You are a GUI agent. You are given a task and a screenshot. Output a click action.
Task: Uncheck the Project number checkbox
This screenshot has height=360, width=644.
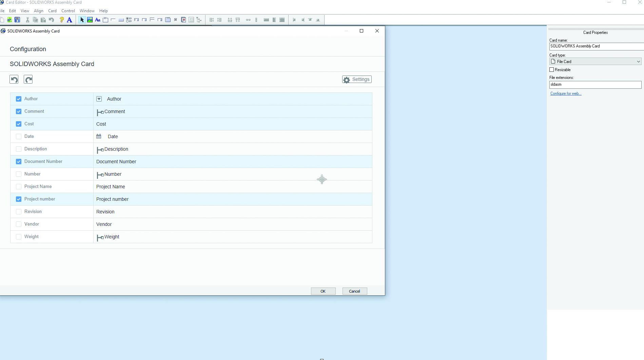point(19,199)
